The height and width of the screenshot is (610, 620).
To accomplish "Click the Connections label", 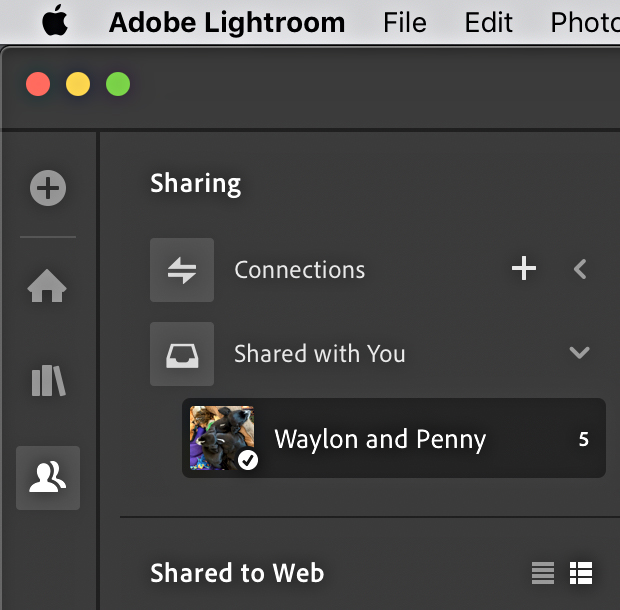I will (x=300, y=270).
